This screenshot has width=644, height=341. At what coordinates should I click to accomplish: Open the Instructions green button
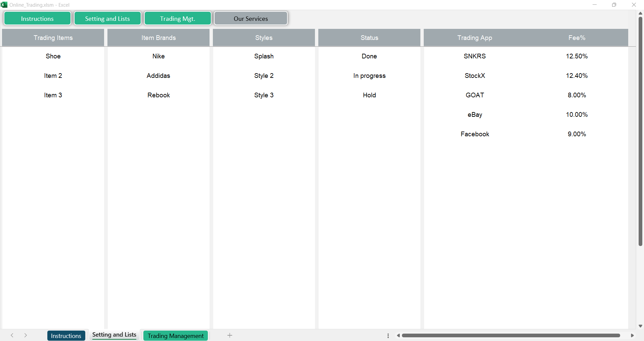click(37, 18)
